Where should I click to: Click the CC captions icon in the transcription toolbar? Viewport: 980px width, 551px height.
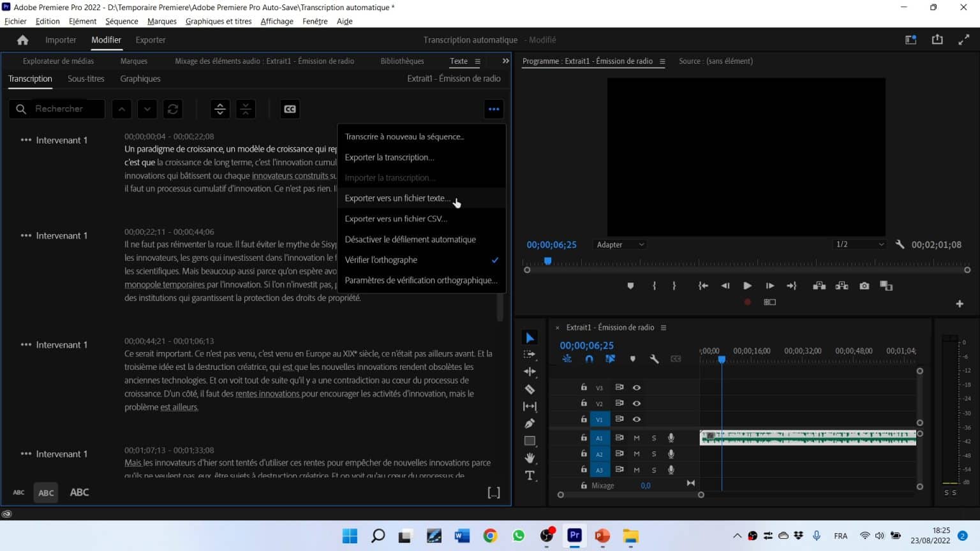(x=290, y=108)
